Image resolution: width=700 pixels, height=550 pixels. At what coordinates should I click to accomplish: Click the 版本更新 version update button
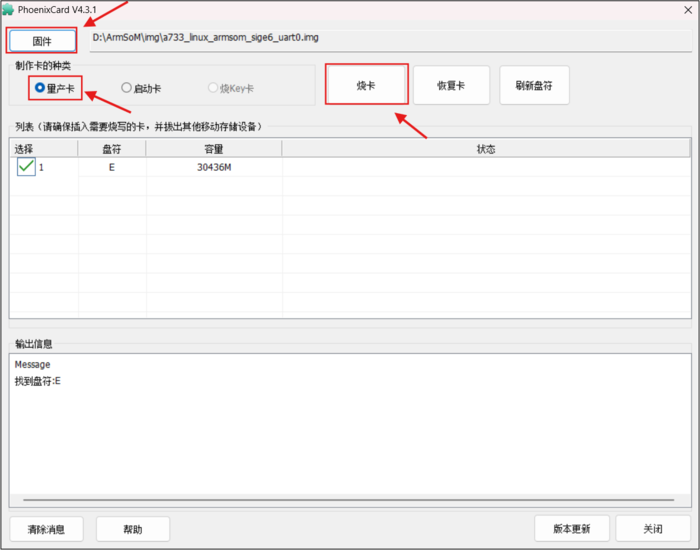coord(572,529)
